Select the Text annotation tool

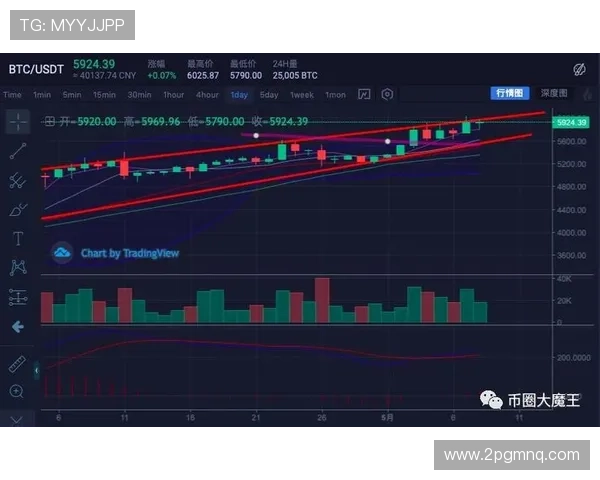tap(18, 238)
